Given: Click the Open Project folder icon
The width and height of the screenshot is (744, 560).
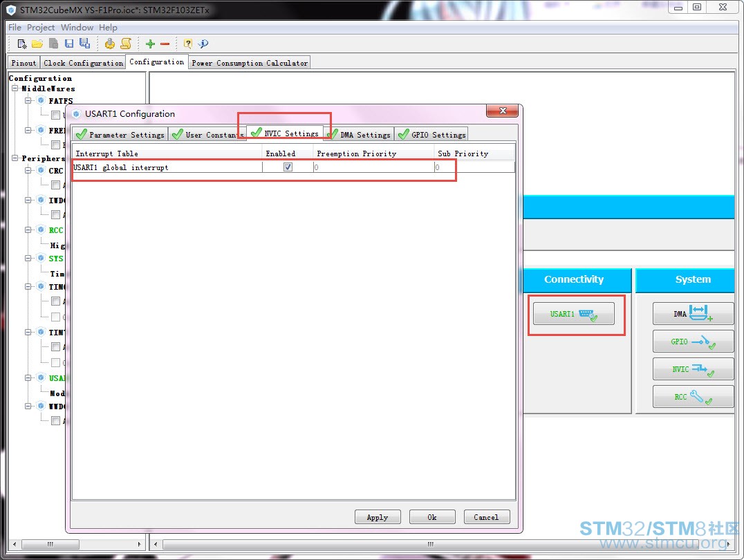Looking at the screenshot, I should click(37, 44).
